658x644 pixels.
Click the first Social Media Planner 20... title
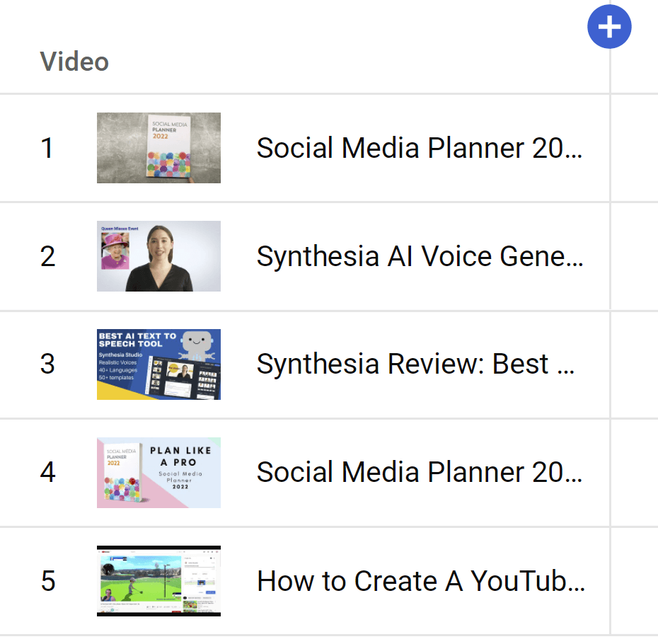pyautogui.click(x=420, y=147)
